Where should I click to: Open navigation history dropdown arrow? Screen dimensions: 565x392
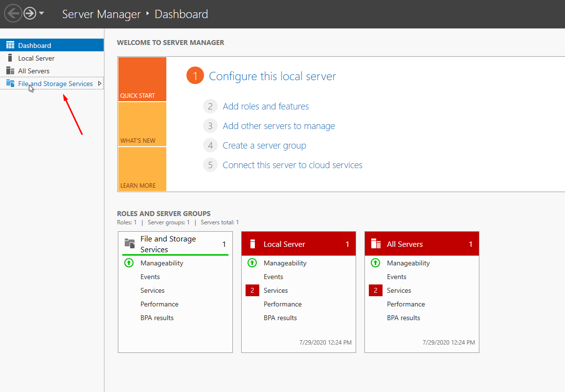(x=42, y=14)
